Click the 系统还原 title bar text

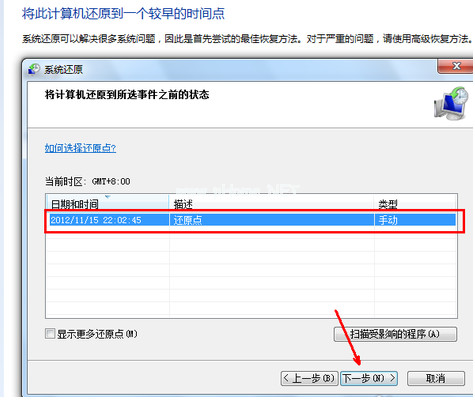(64, 69)
